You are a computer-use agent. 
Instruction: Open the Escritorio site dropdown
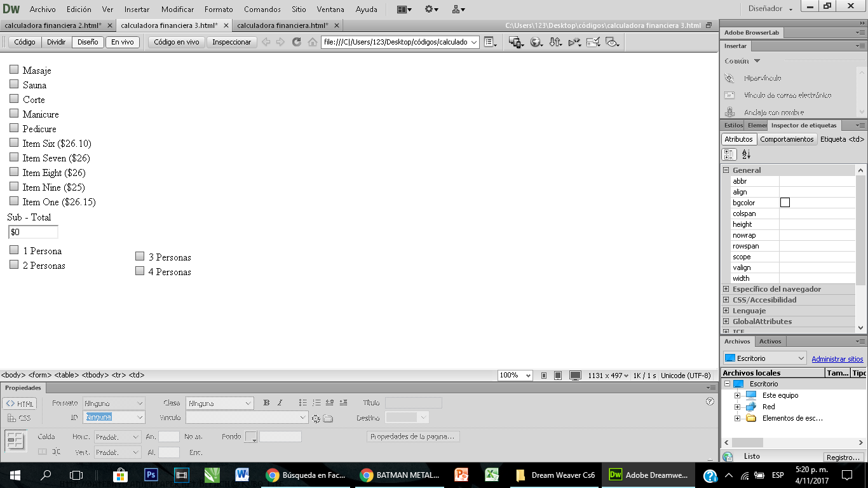coord(764,358)
